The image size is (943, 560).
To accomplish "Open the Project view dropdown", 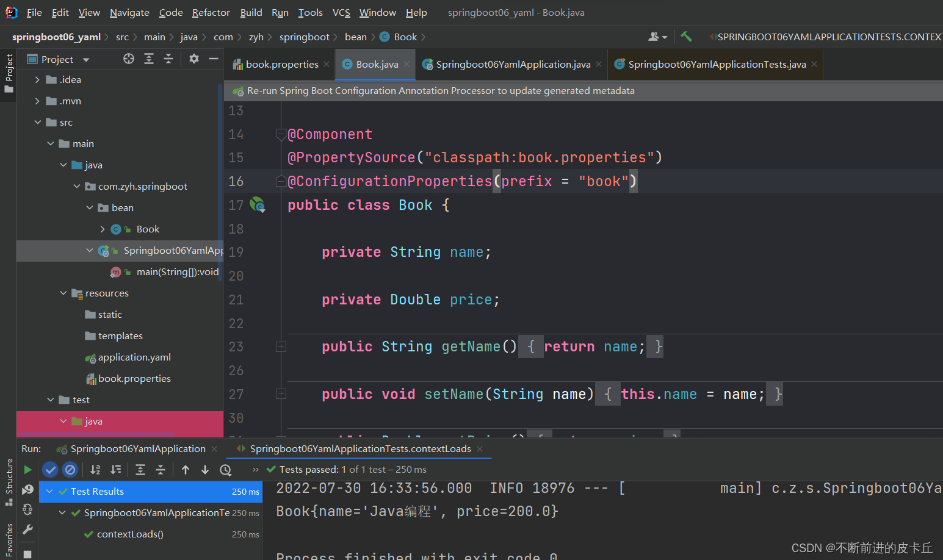I will pos(86,60).
